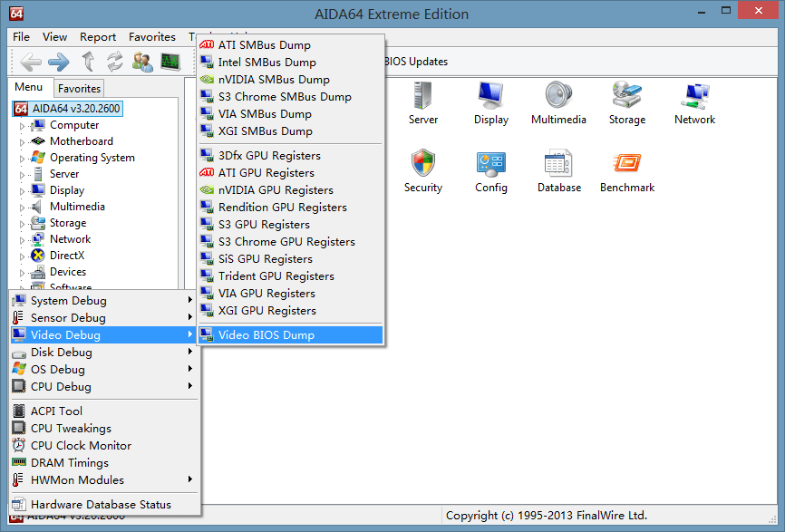Click the BIOS Updates button
This screenshot has width=785, height=532.
tap(415, 62)
